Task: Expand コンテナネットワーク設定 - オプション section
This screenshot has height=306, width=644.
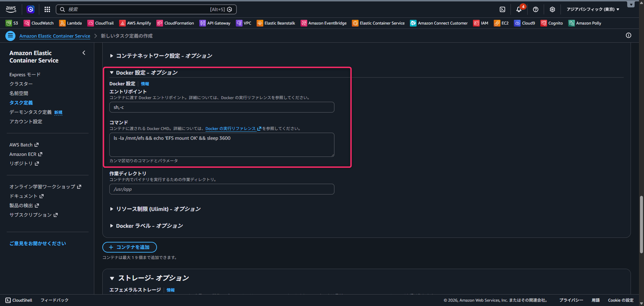Action: tap(161, 56)
